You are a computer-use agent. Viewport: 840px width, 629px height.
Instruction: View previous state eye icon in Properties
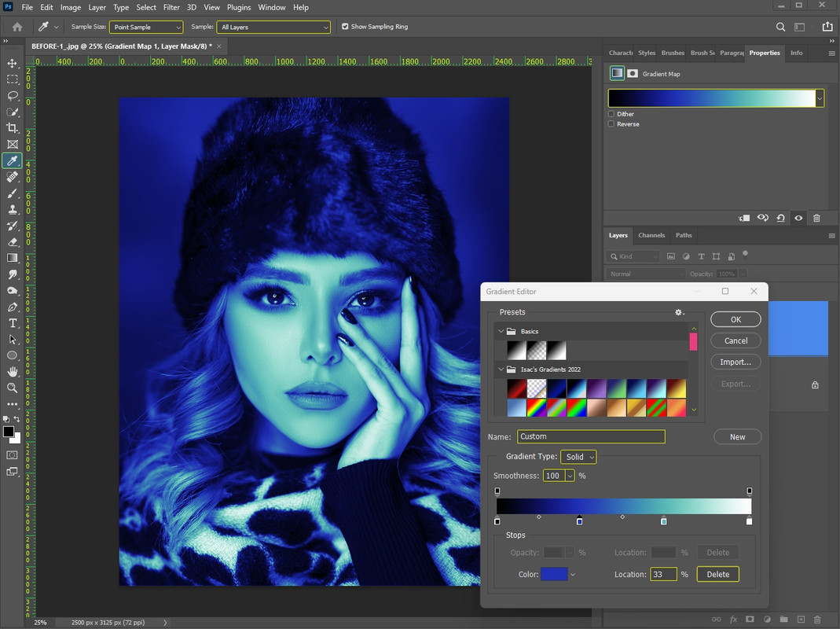[x=762, y=219]
